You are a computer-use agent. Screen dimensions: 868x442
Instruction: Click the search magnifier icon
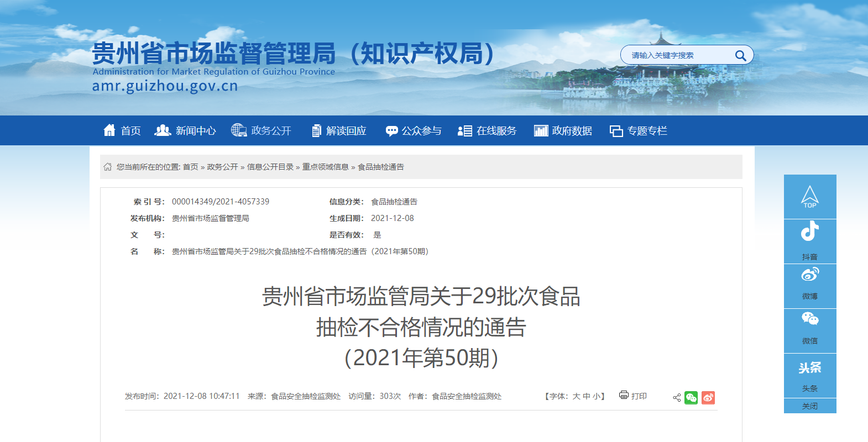tap(740, 55)
